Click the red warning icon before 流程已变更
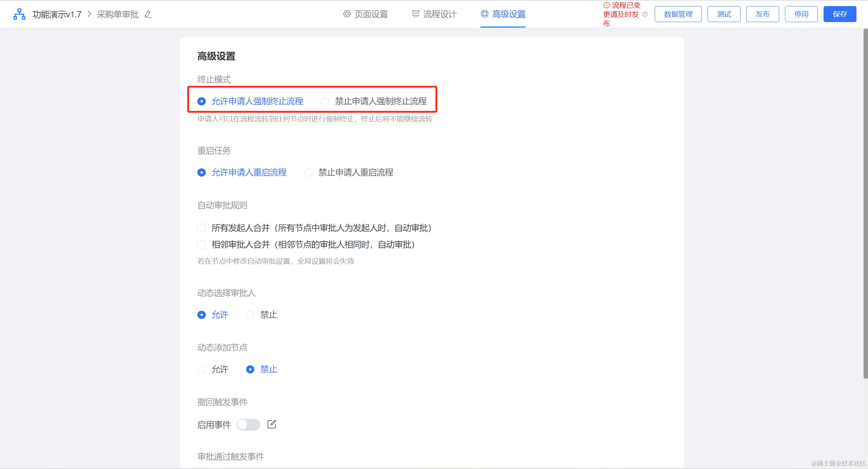Image resolution: width=868 pixels, height=469 pixels. [607, 5]
